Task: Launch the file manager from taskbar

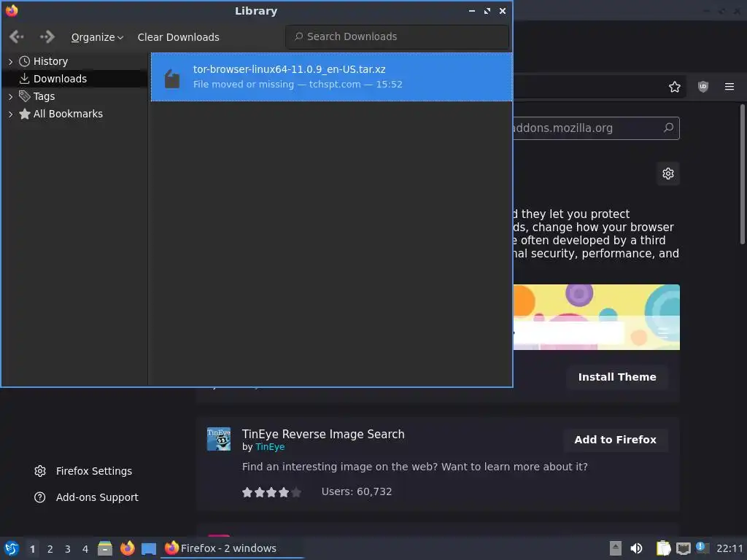Action: 105,548
